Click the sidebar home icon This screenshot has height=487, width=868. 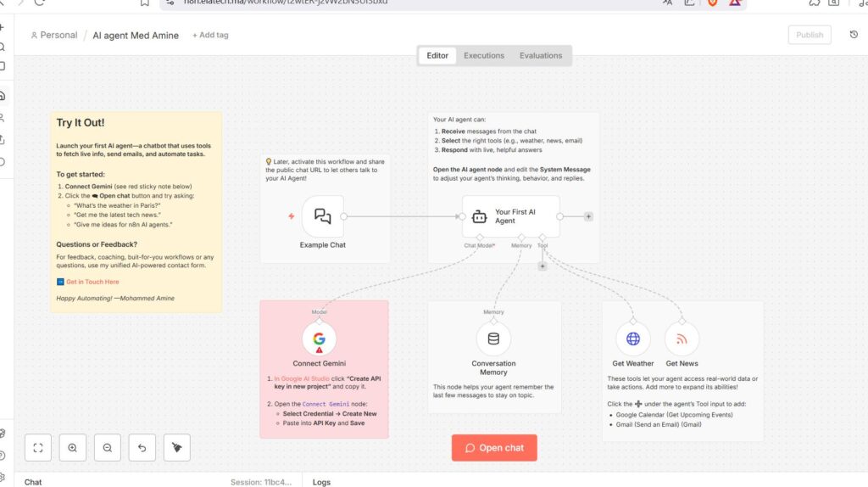pos(3,96)
